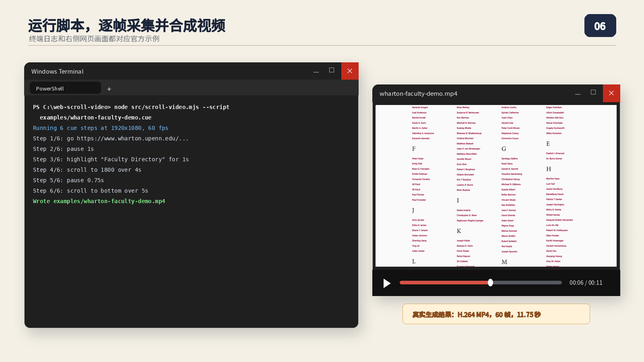The width and height of the screenshot is (644, 362).
Task: Click 'Angela Duckworth' name in video frame
Action: 555,128
